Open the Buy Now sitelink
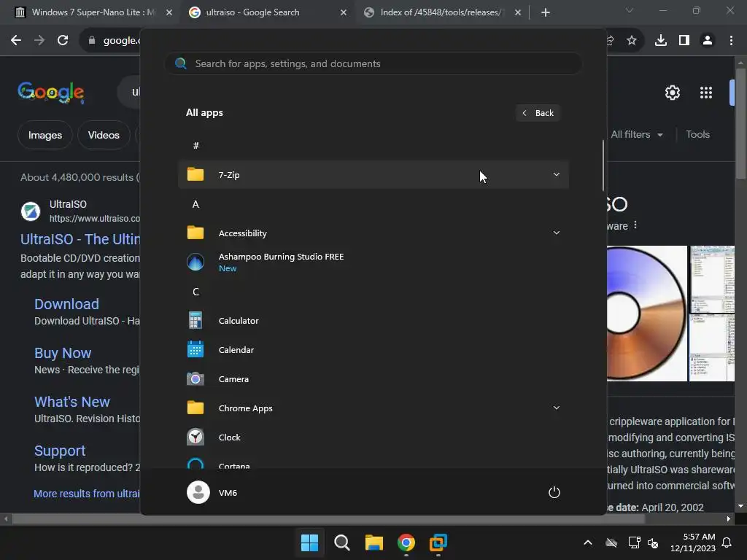Screen dimensions: 747x560 coord(63,353)
